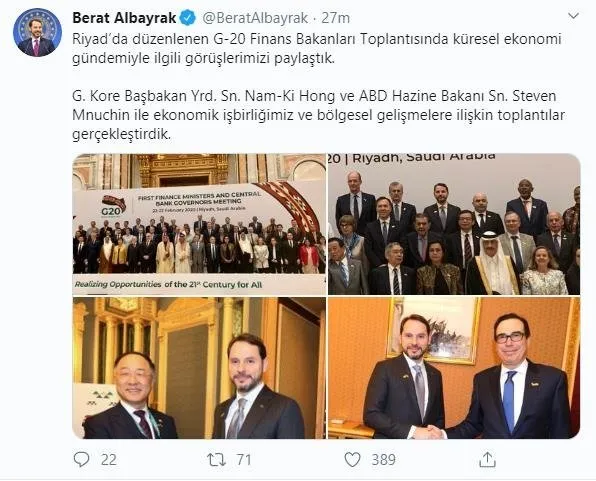
Task: Open the photo in front of golden columns
Action: (x=199, y=368)
